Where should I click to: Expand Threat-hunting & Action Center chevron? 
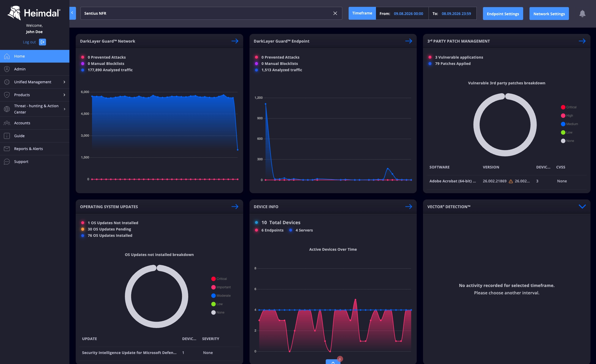64,109
